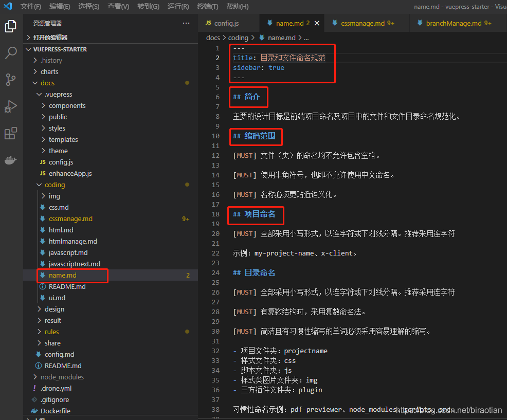Expand the design folder
507x420 pixels.
(x=111, y=309)
